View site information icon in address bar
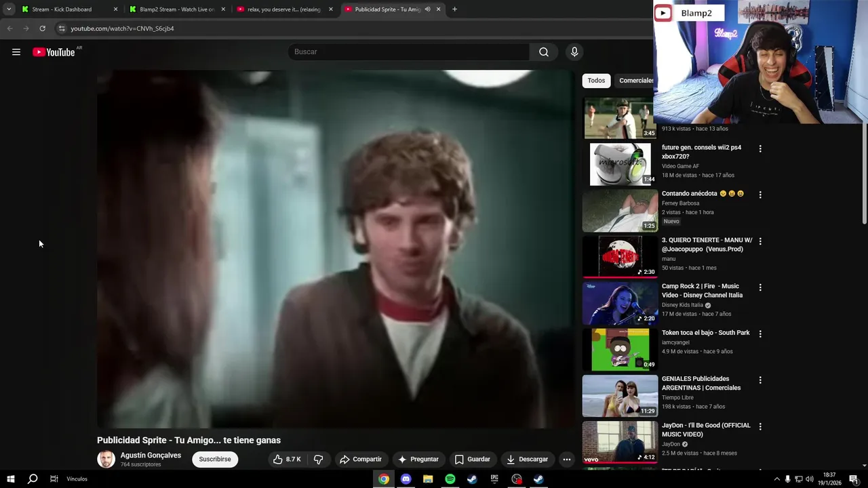Viewport: 868px width, 488px height. pos(61,28)
